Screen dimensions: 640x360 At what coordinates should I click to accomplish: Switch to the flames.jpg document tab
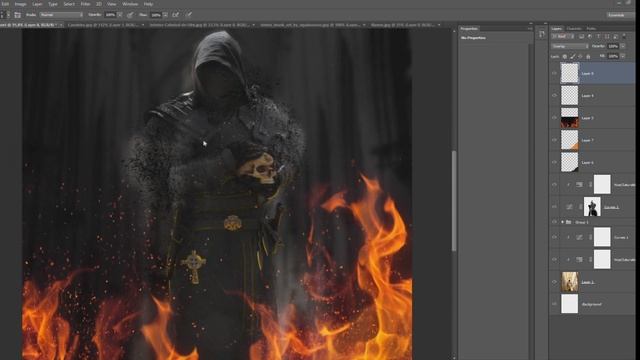(402, 25)
